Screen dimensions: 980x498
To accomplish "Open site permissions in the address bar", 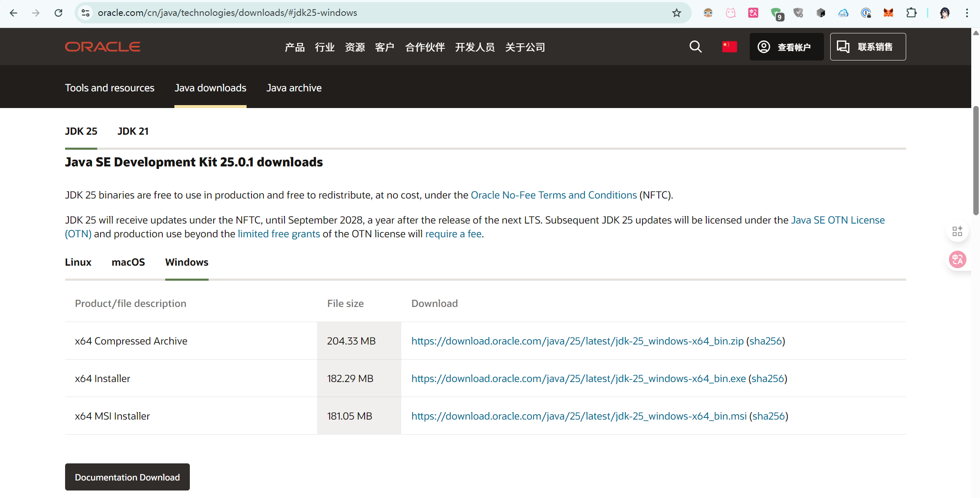I will pos(86,13).
